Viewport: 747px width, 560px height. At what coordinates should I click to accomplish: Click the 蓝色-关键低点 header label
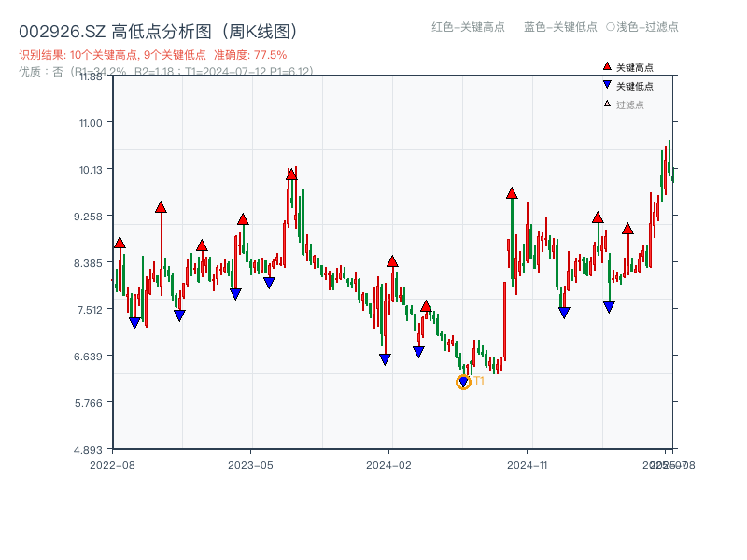click(x=560, y=27)
